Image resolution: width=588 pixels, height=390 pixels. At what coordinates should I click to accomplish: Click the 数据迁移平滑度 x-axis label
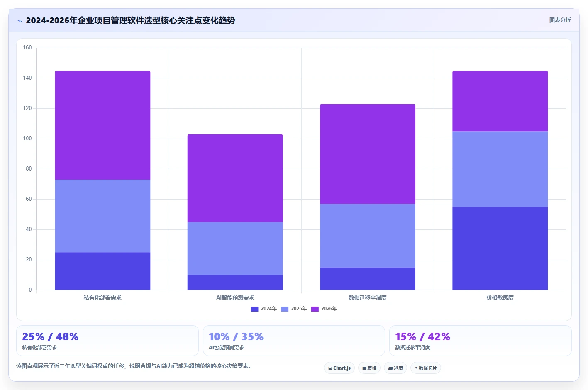[x=367, y=297]
